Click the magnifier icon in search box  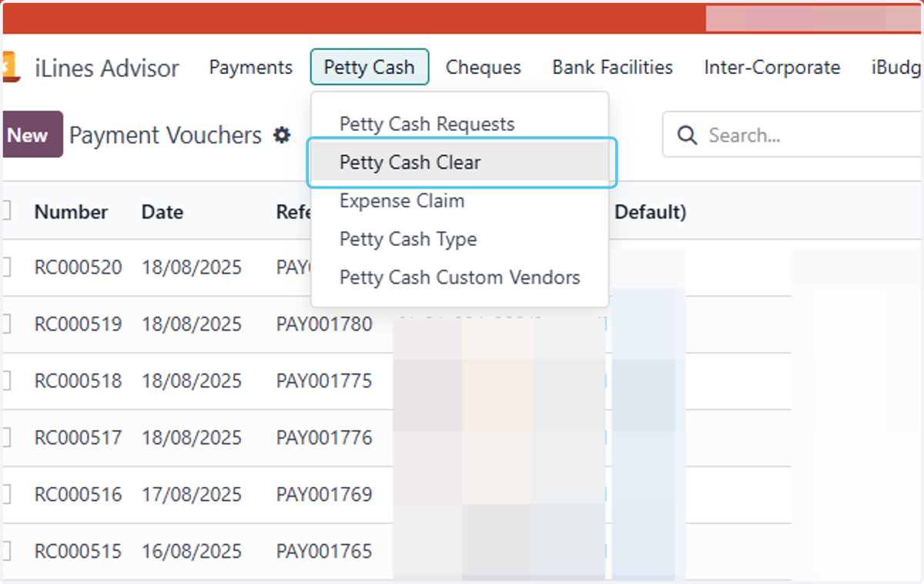[x=687, y=136]
